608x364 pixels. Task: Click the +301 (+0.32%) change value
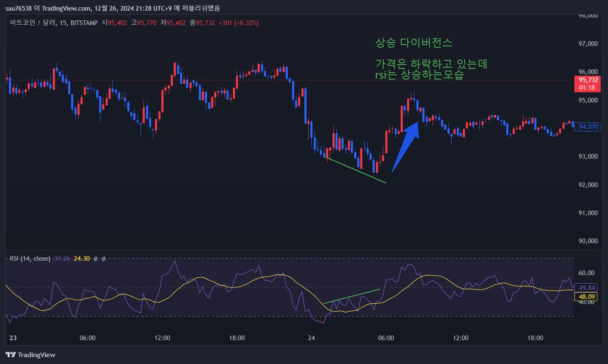(x=238, y=23)
